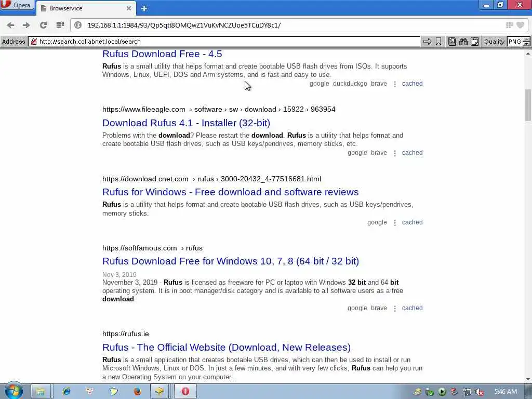Click the scrollbar up arrow

pyautogui.click(x=528, y=54)
